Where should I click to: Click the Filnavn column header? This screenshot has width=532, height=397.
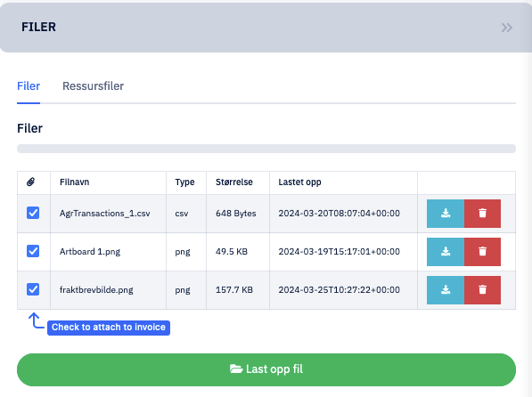click(74, 182)
